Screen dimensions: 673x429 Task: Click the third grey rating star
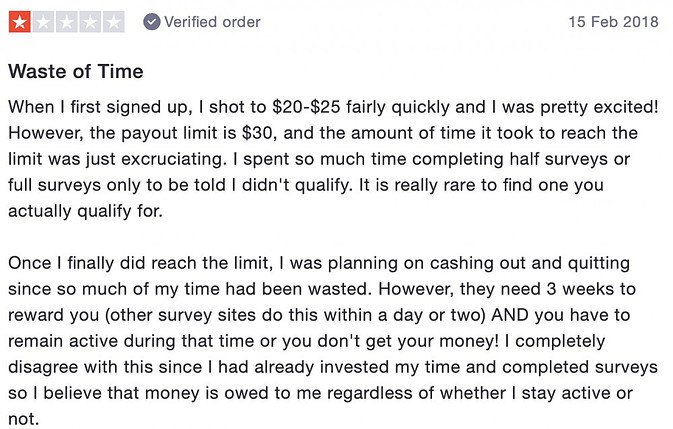click(67, 22)
